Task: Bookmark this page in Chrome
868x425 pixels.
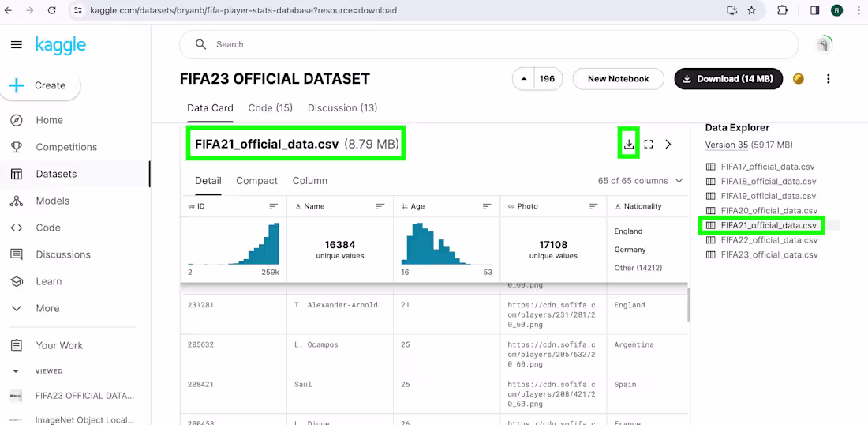Action: click(x=751, y=11)
